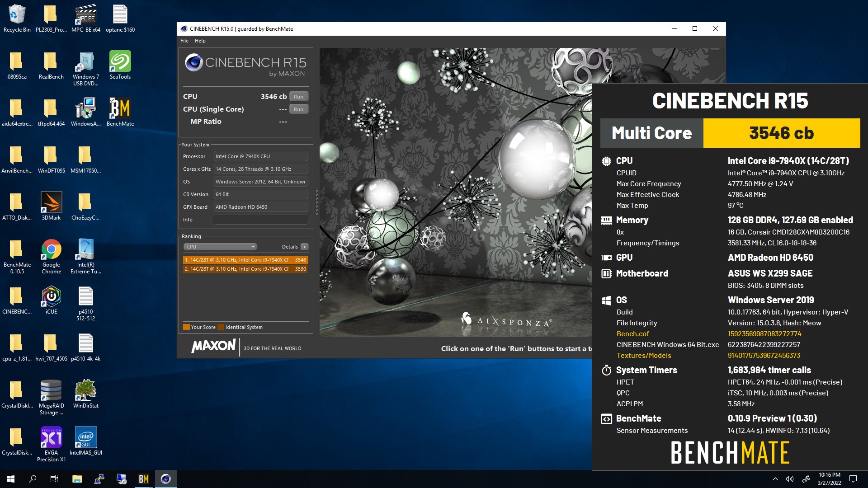The width and height of the screenshot is (868, 488).
Task: Launch 3DMark from the desktop
Action: click(51, 206)
